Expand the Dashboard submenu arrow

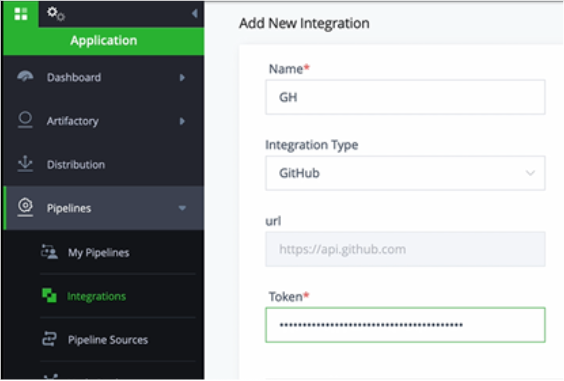click(182, 77)
